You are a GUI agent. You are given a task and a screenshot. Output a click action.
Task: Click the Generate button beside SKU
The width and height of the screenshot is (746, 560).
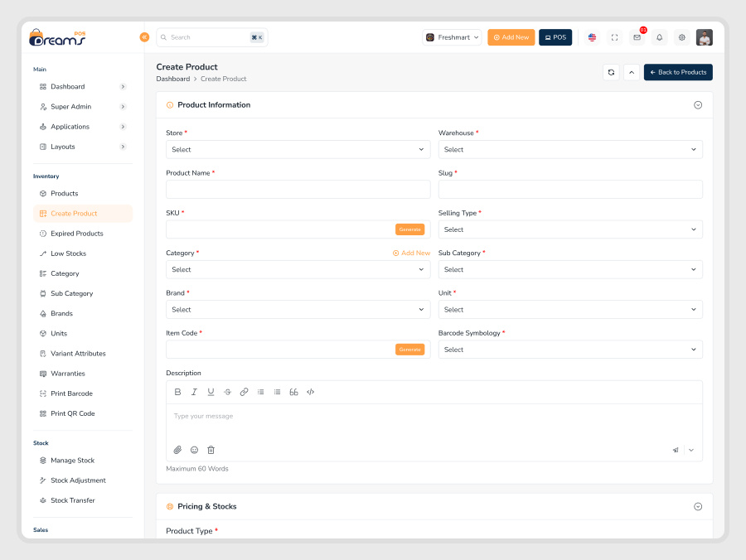point(409,229)
